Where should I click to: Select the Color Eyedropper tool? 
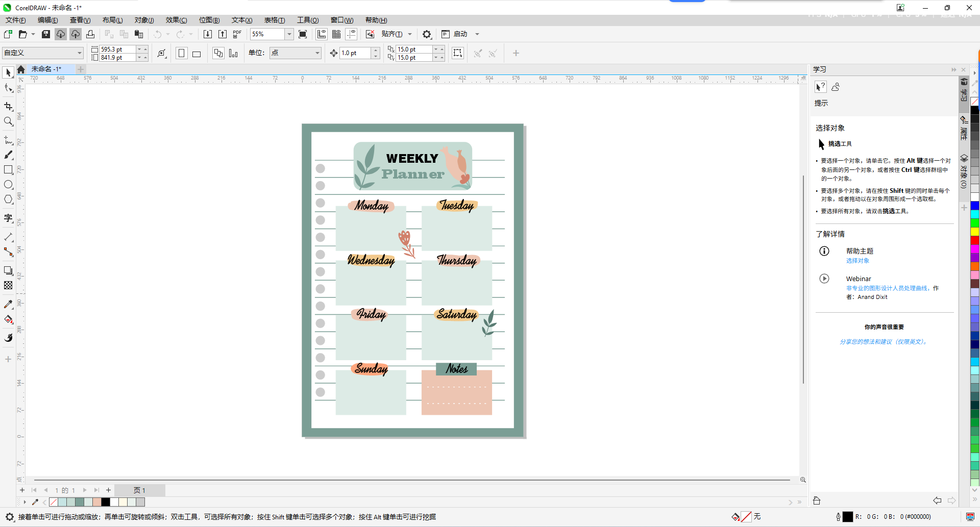8,304
